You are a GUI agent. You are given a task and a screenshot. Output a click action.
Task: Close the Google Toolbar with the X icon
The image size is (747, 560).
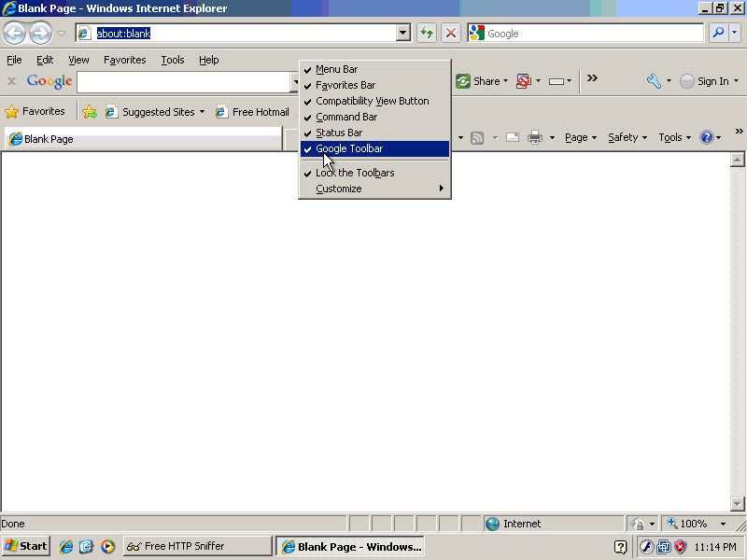point(12,81)
